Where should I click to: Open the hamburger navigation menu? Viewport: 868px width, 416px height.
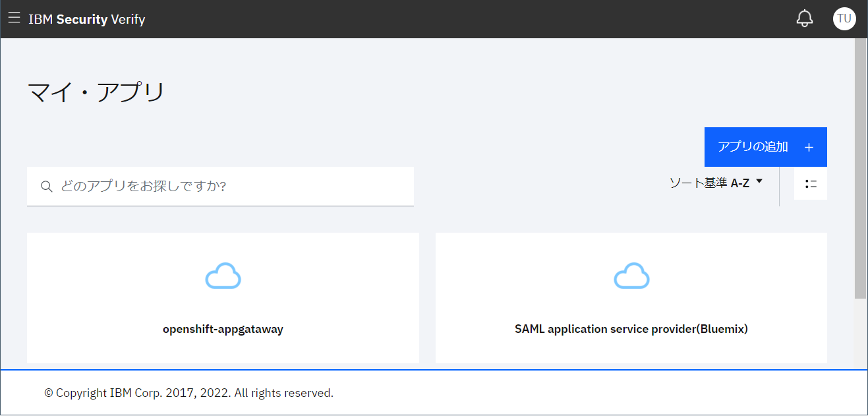point(14,18)
